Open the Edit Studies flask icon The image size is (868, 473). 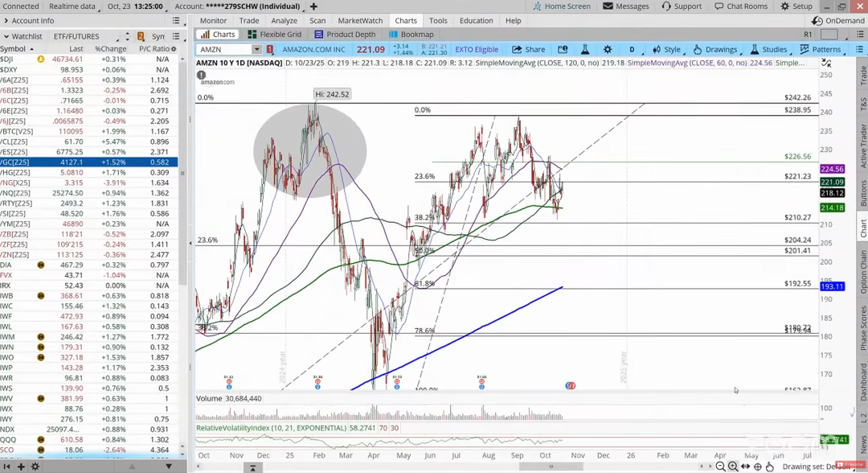tap(584, 49)
